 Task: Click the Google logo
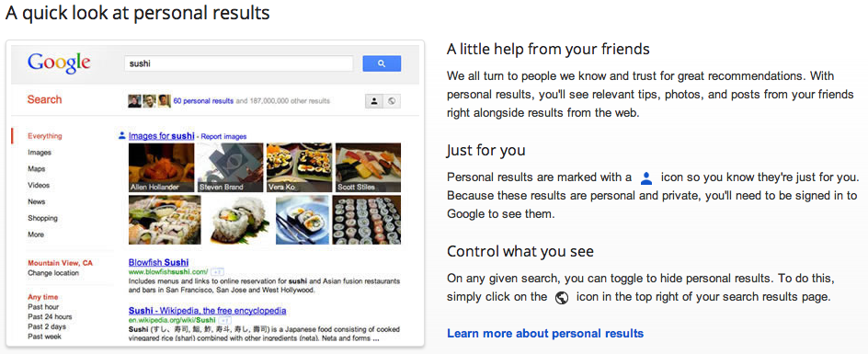[x=59, y=64]
